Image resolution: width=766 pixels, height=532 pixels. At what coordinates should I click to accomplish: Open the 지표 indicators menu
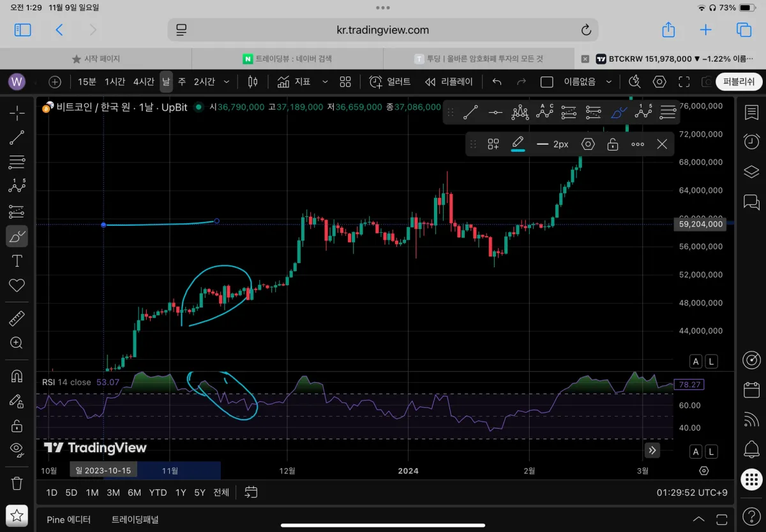point(294,82)
